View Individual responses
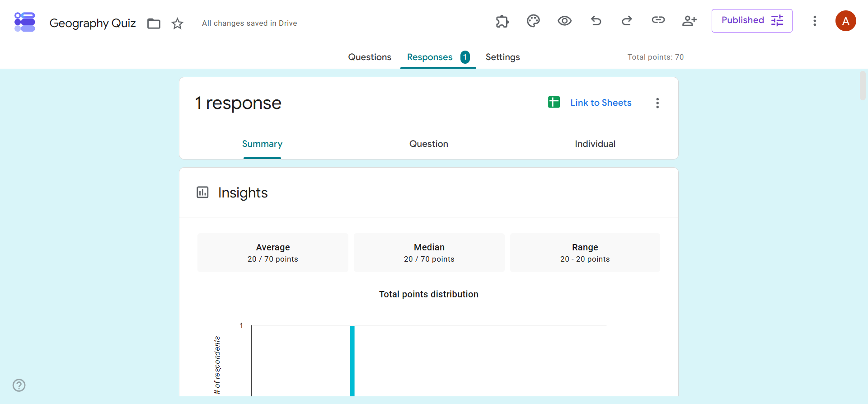 (595, 144)
